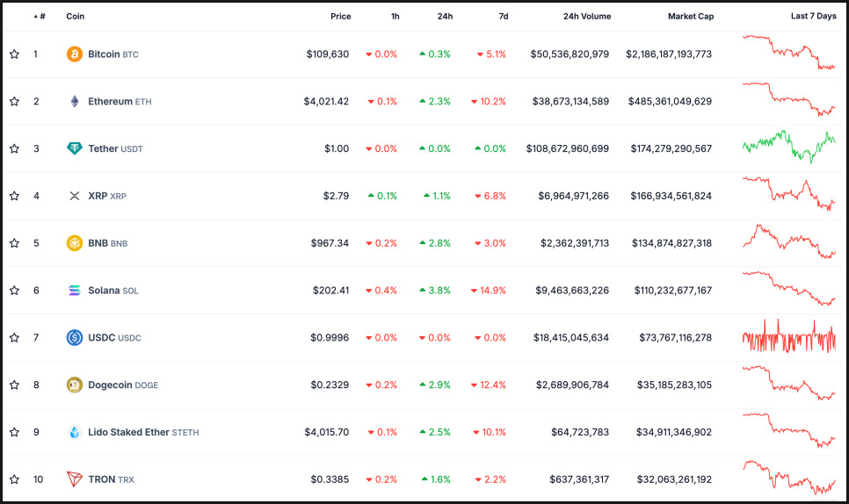Toggle the TRON watchlist star
Screen dimensions: 849x504
point(15,479)
